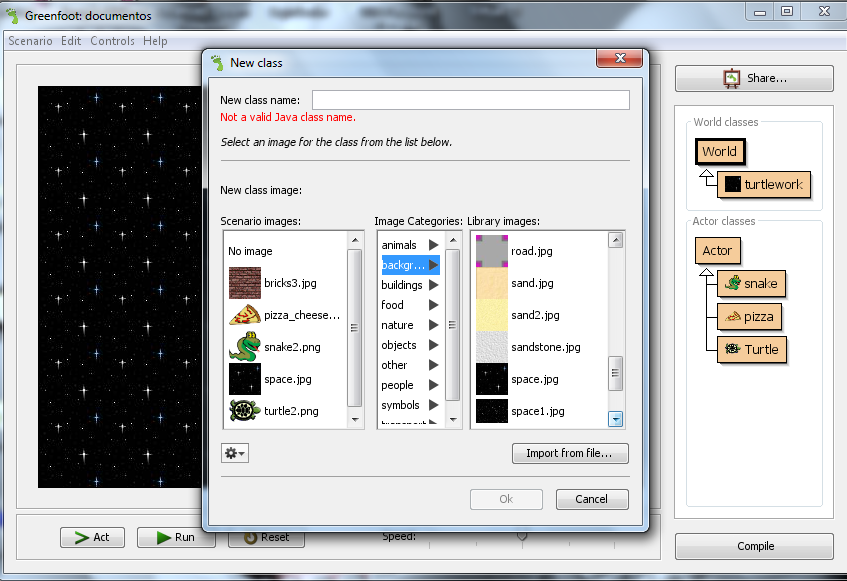Click Import from file
This screenshot has width=847, height=581.
(570, 453)
